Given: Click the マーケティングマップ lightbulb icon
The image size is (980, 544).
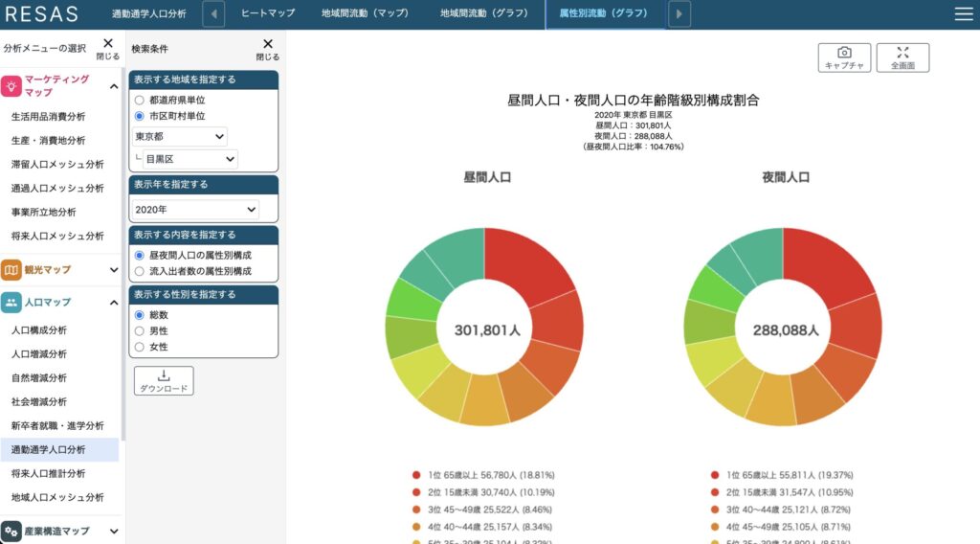Looking at the screenshot, I should (11, 86).
